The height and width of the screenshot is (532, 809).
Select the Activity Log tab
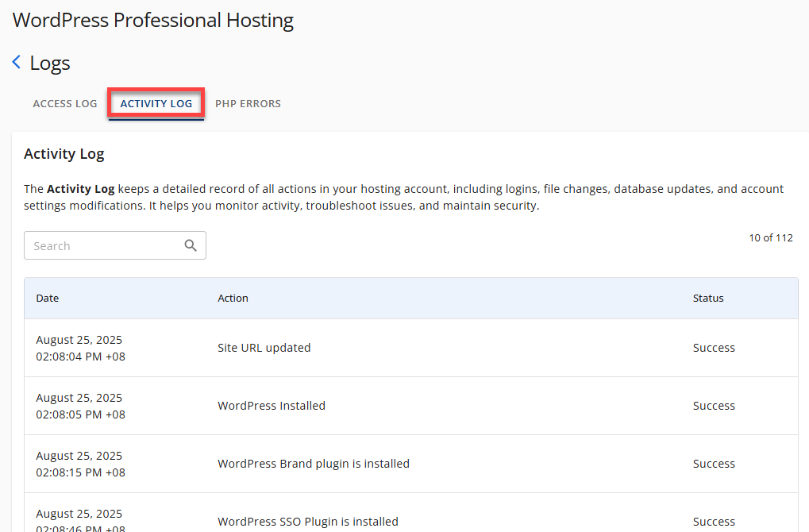click(x=156, y=103)
